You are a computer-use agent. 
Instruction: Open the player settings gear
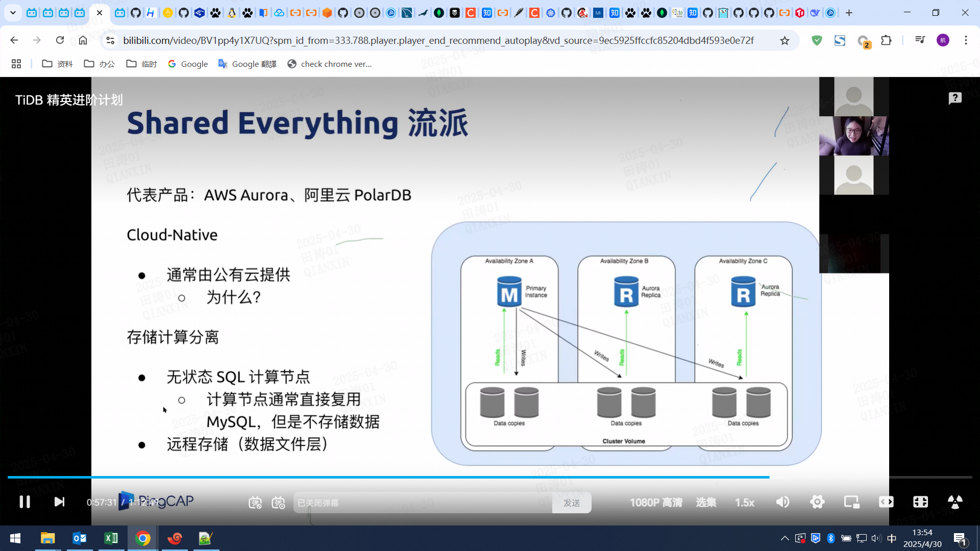pyautogui.click(x=817, y=502)
